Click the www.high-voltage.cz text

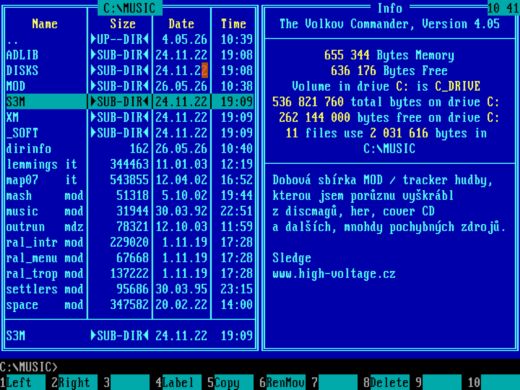click(334, 274)
